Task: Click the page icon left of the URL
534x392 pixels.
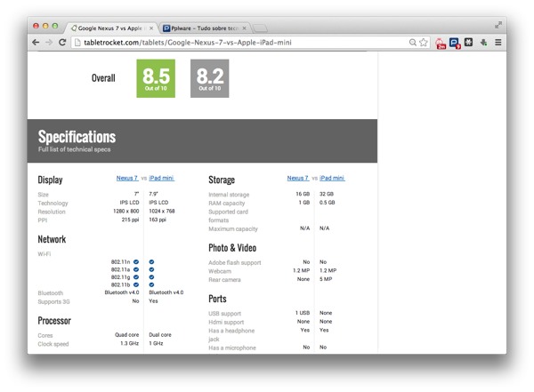Action: (x=77, y=42)
